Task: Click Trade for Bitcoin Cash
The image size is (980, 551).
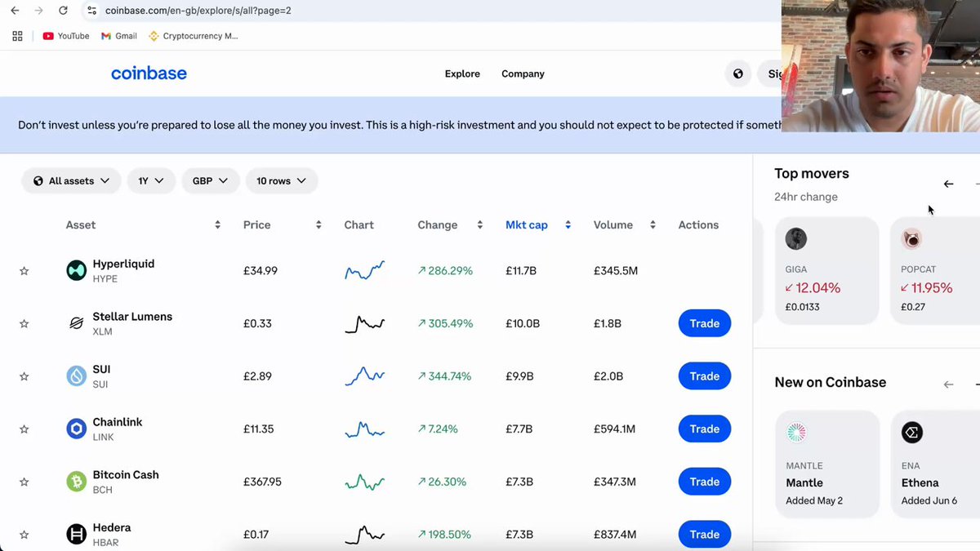Action: pyautogui.click(x=704, y=482)
